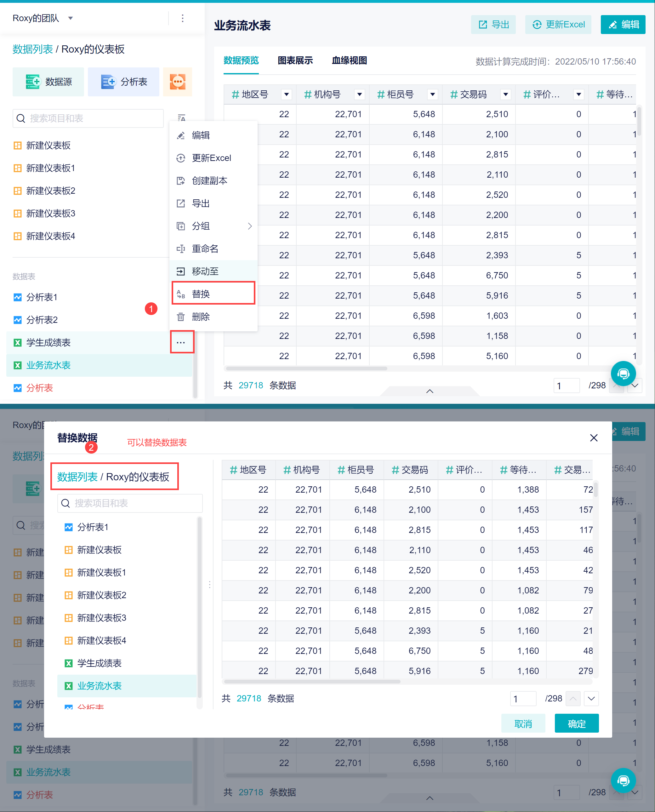Screen dimensions: 655x812
Task: Expand the Roxy的团队 team dropdown
Action: click(x=71, y=18)
